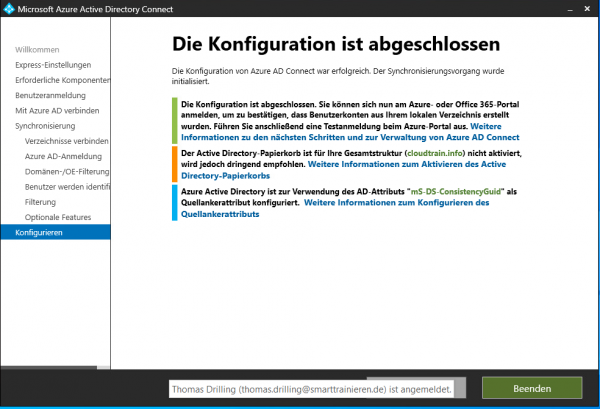Click the Beenden button
This screenshot has height=409, width=600.
(531, 388)
